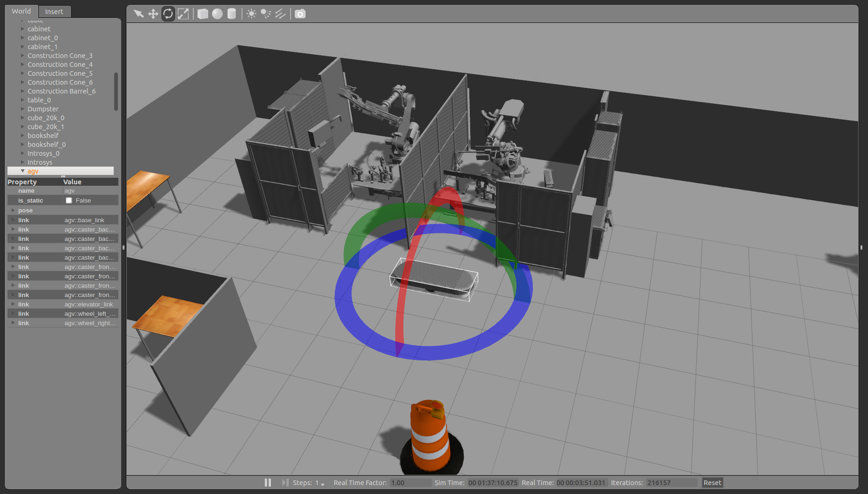868x494 pixels.
Task: Open the World tab
Action: [22, 11]
